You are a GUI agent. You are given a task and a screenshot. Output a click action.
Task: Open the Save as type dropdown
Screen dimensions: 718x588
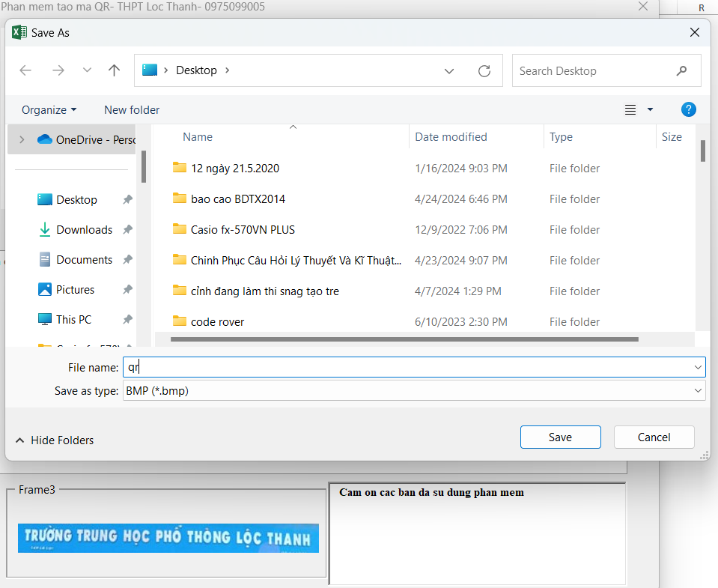tap(413, 391)
